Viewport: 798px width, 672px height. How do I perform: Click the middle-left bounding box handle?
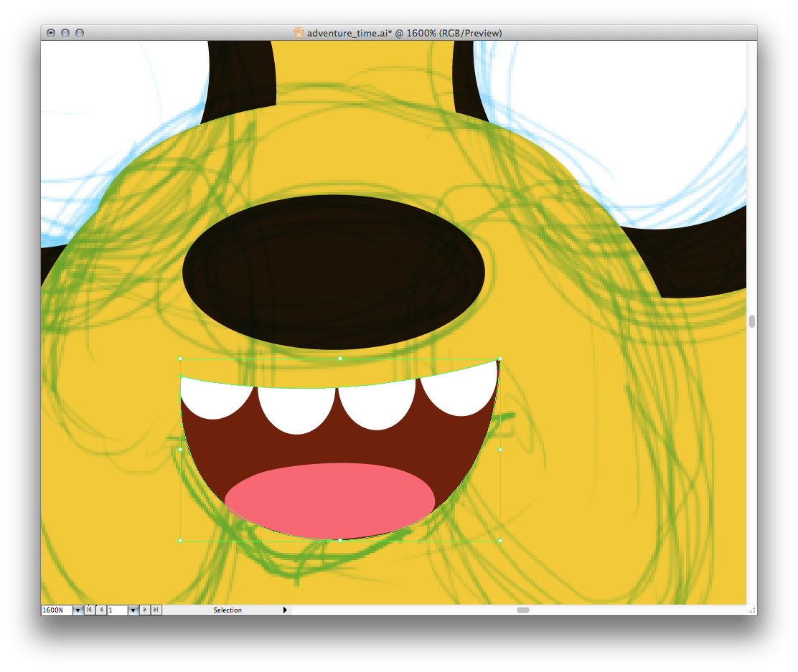(179, 450)
